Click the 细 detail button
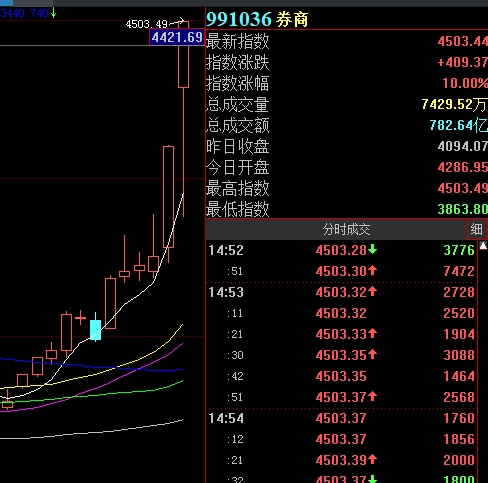This screenshot has width=488, height=483. (476, 229)
